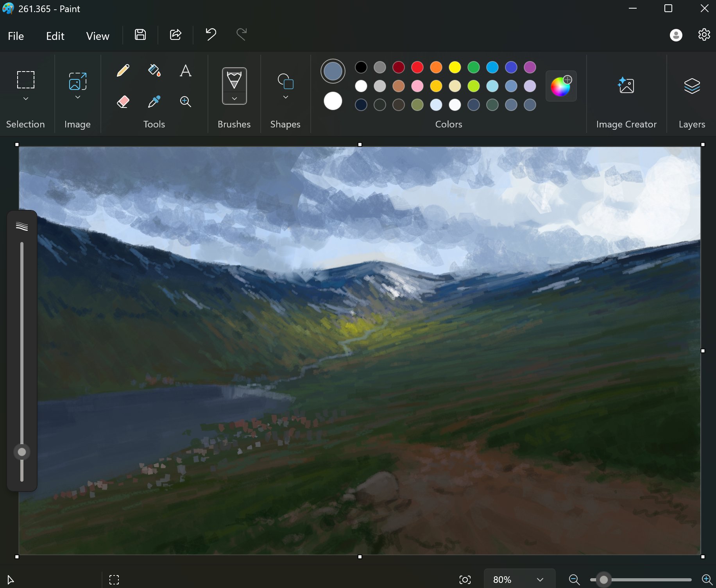Select Color 1 primary swatch
The image size is (716, 588).
tap(333, 71)
